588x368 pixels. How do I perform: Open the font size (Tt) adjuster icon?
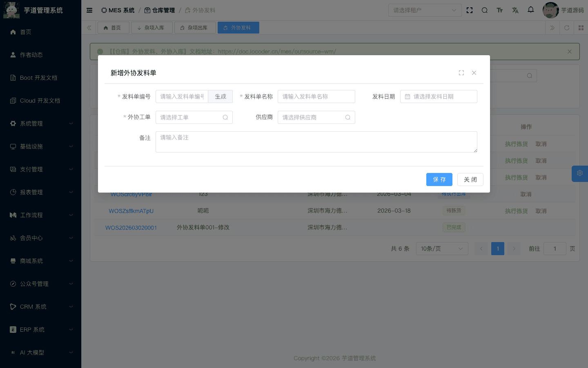click(x=500, y=10)
